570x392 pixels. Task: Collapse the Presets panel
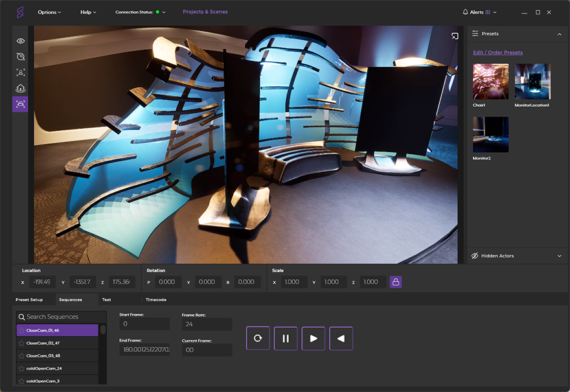(560, 34)
